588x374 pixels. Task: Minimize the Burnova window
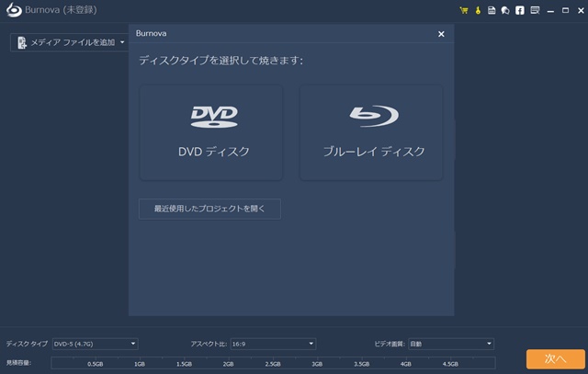click(x=550, y=11)
